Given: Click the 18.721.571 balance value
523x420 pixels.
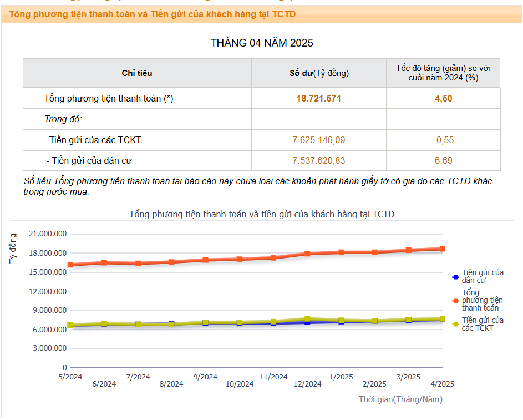Looking at the screenshot, I should click(x=319, y=98).
